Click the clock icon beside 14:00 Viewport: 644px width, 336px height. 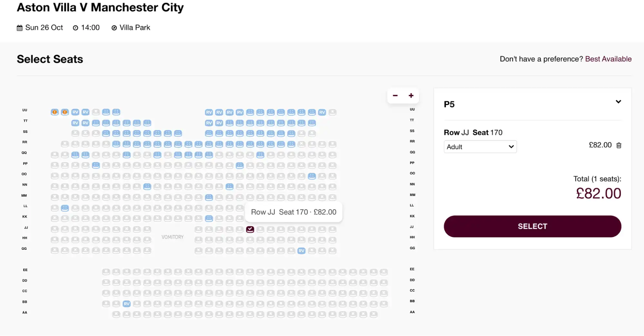coord(75,27)
